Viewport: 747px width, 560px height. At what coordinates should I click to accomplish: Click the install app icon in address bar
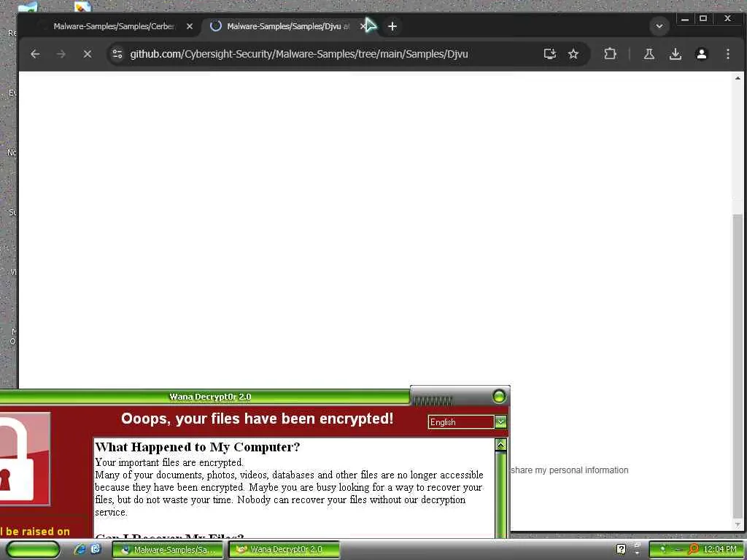click(x=550, y=54)
